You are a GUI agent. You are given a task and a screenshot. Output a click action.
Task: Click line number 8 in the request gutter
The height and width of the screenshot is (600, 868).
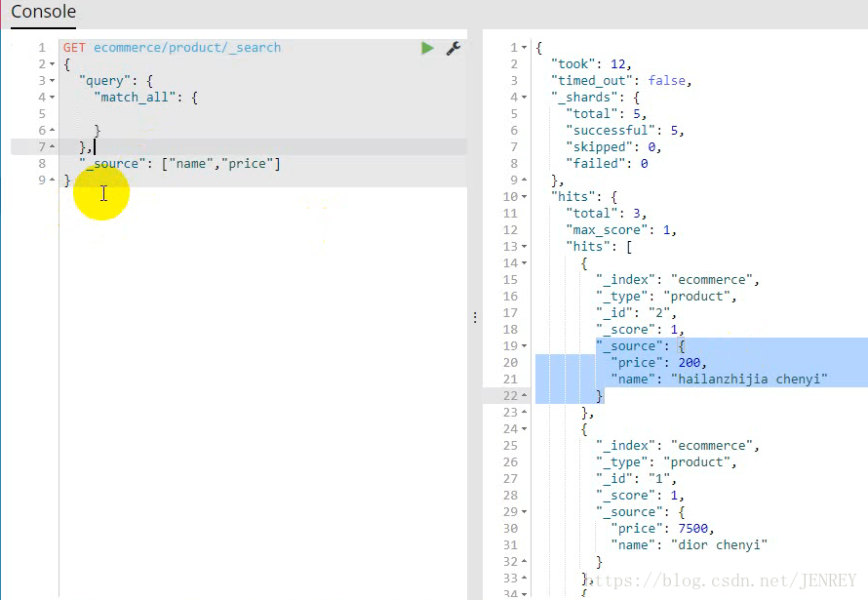click(x=42, y=164)
